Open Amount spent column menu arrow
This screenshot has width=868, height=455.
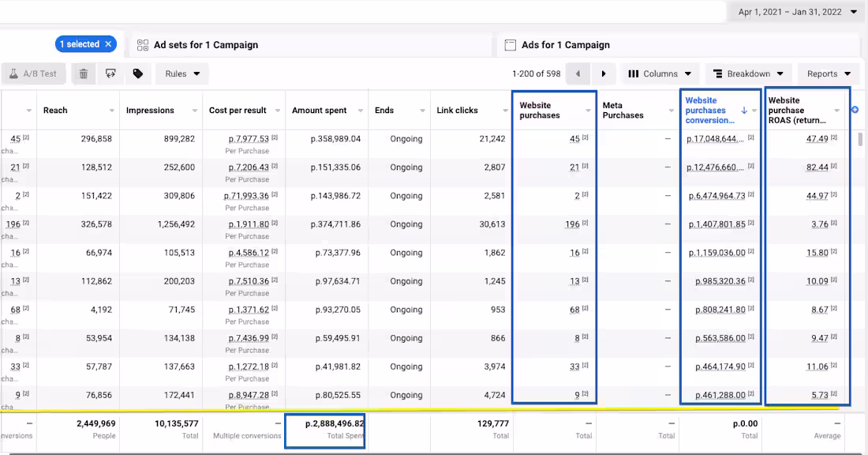pos(361,111)
